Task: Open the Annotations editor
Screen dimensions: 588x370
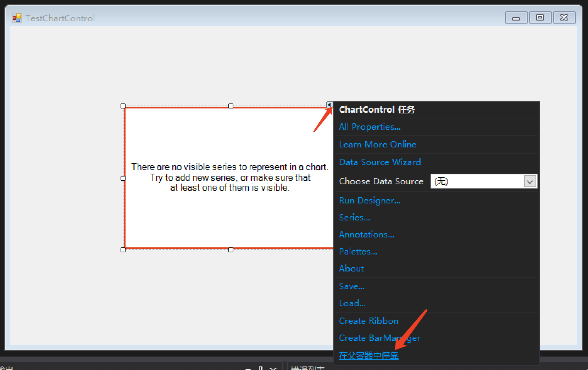Action: [x=366, y=234]
